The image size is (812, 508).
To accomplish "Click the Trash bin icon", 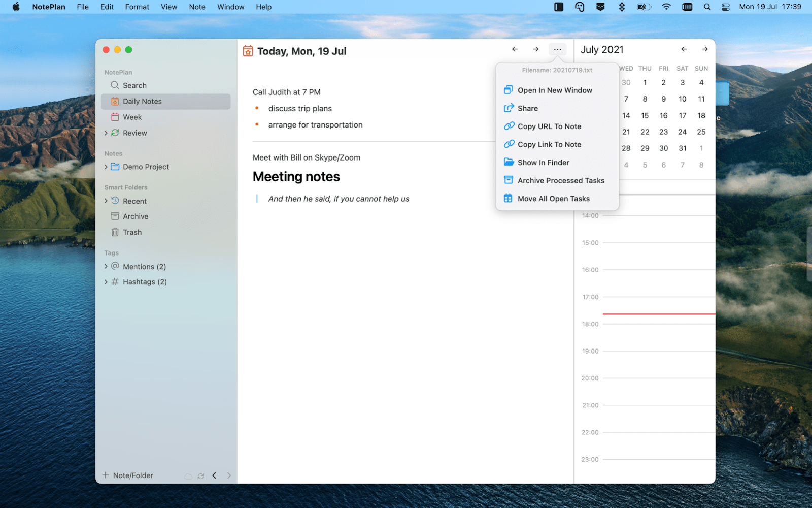I will coord(115,232).
